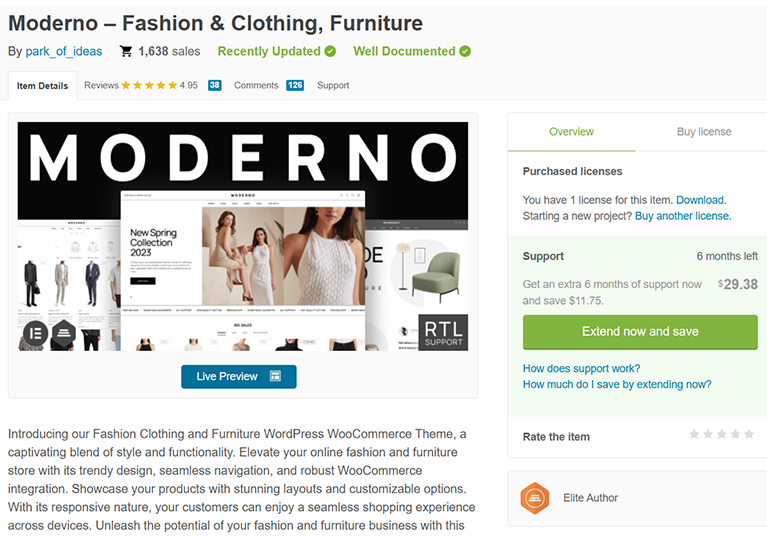Click the first star under Rate the item

695,434
